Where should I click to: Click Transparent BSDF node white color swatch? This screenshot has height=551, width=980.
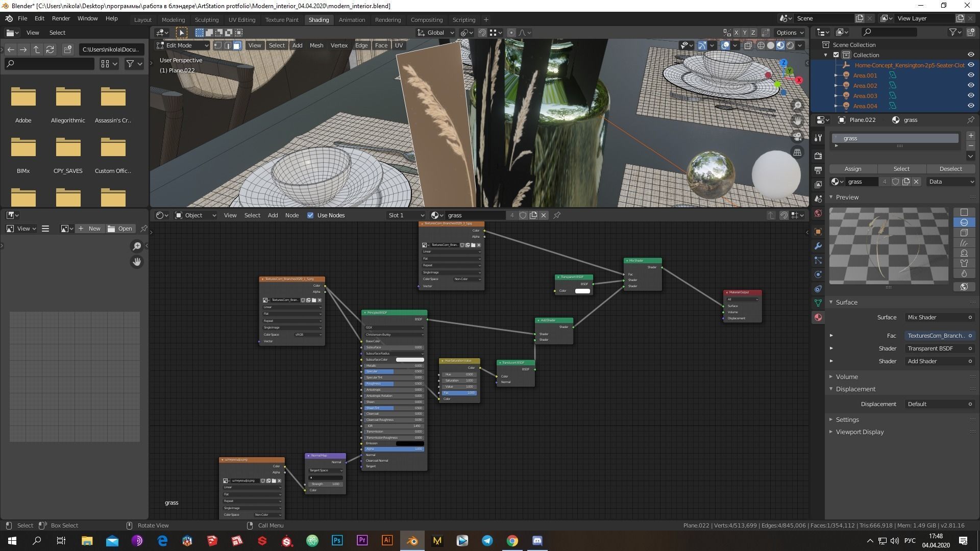point(582,291)
